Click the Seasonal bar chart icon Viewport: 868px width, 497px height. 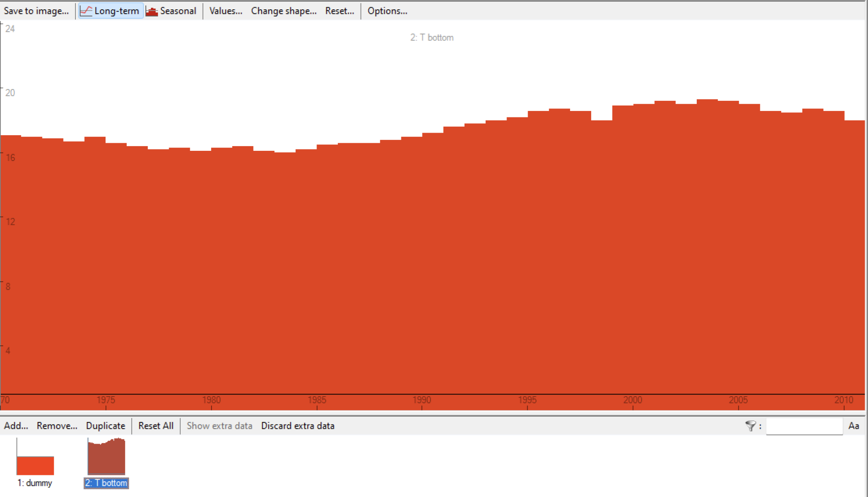(x=152, y=11)
